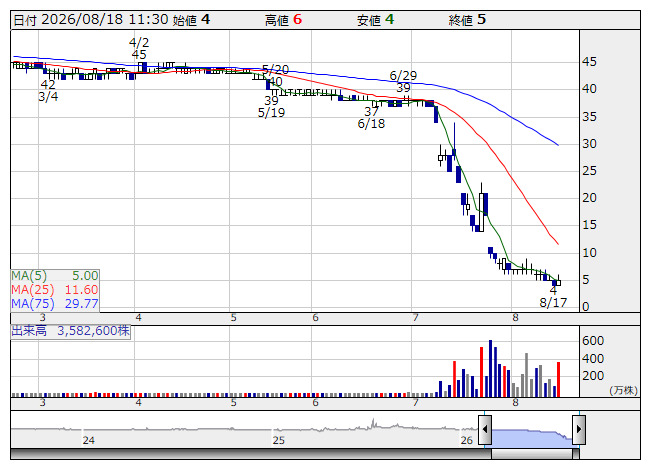Click the date 2026/08/18 11:30 in header
The width and height of the screenshot is (653, 470).
tap(105, 20)
